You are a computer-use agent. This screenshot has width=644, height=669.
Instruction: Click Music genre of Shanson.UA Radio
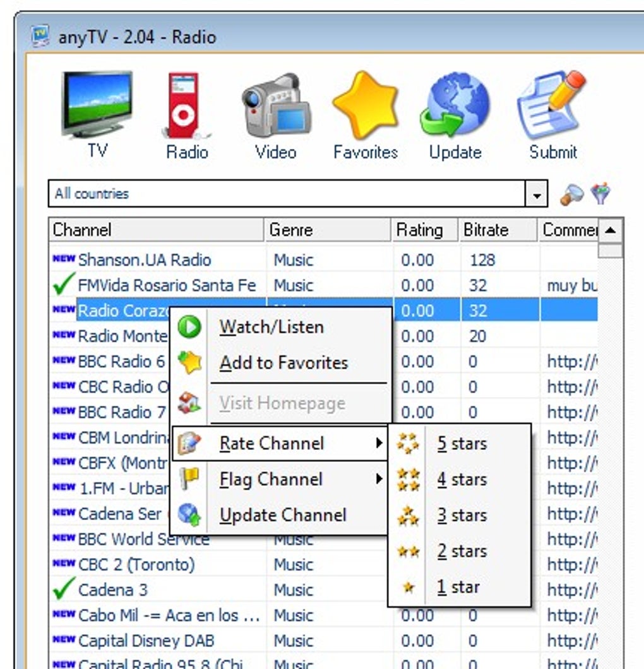[x=294, y=260]
